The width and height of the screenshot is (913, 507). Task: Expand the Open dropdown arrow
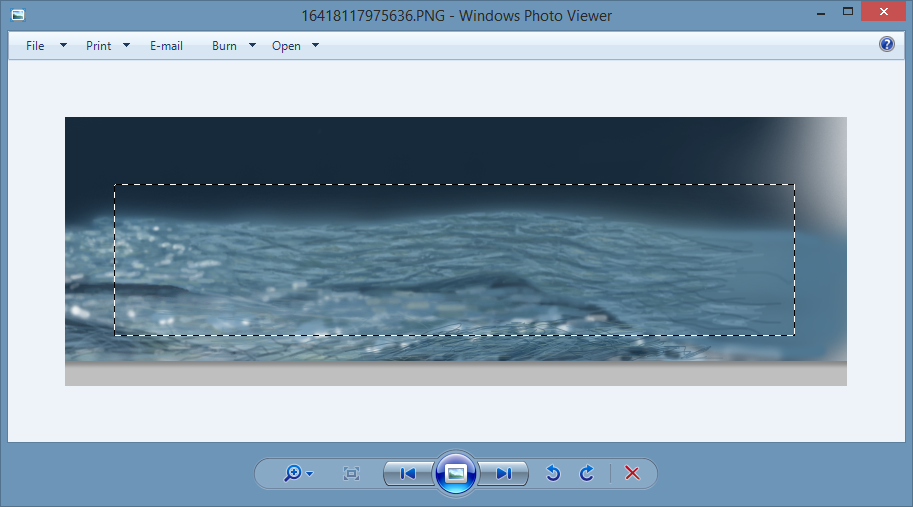point(315,46)
